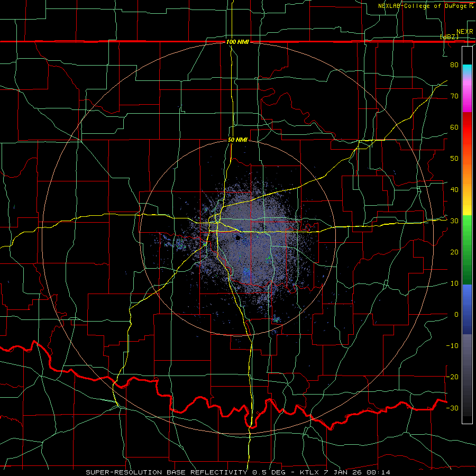Click the dBZ unit label
This screenshot has height=476, width=476.
pyautogui.click(x=449, y=36)
